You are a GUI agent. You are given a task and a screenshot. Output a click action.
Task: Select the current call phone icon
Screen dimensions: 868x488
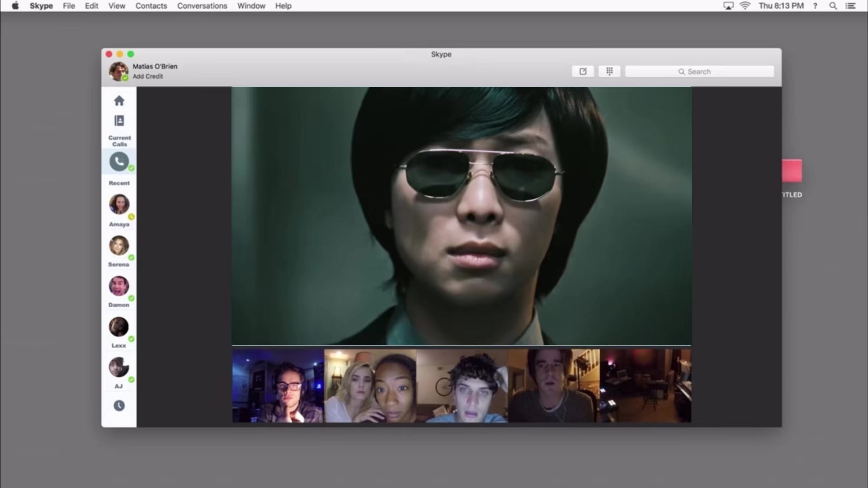tap(119, 162)
